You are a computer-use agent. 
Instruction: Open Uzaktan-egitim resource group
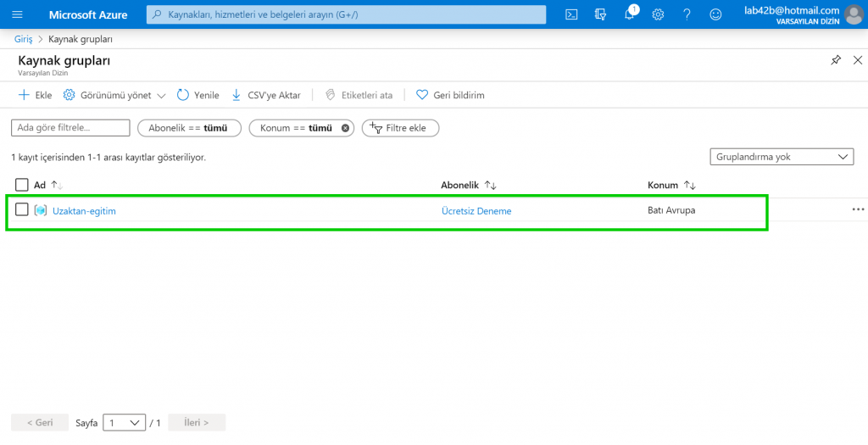click(84, 211)
